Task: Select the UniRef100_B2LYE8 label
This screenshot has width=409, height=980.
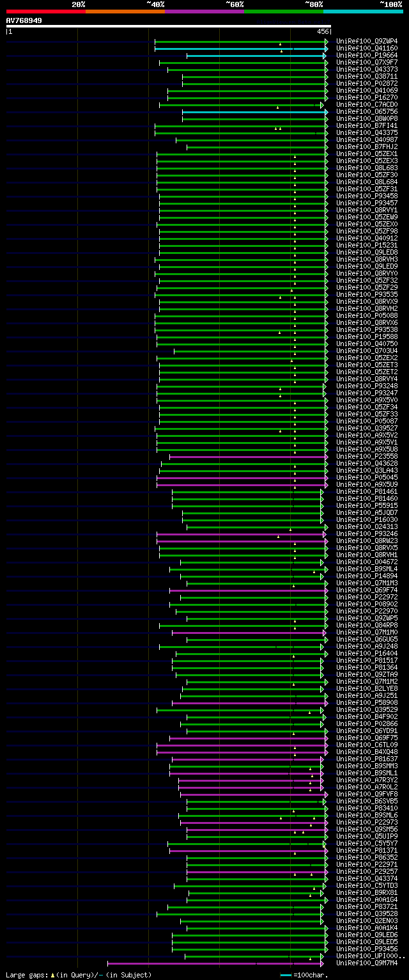Action: click(366, 688)
